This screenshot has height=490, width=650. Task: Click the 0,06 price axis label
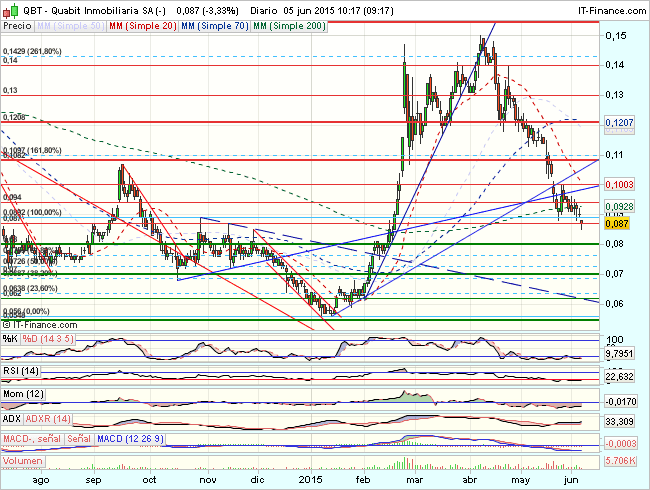pyautogui.click(x=614, y=303)
